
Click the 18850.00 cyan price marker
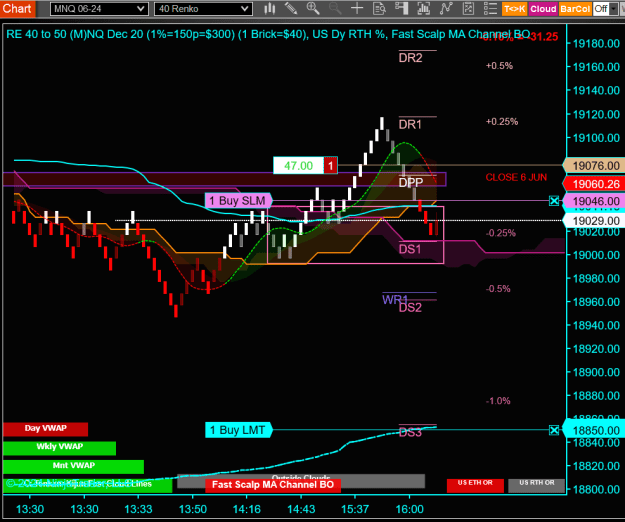coord(594,430)
